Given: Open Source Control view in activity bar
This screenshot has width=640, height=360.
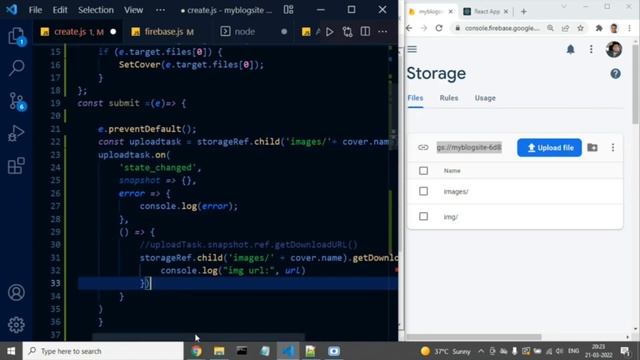Looking at the screenshot, I should pos(17,101).
